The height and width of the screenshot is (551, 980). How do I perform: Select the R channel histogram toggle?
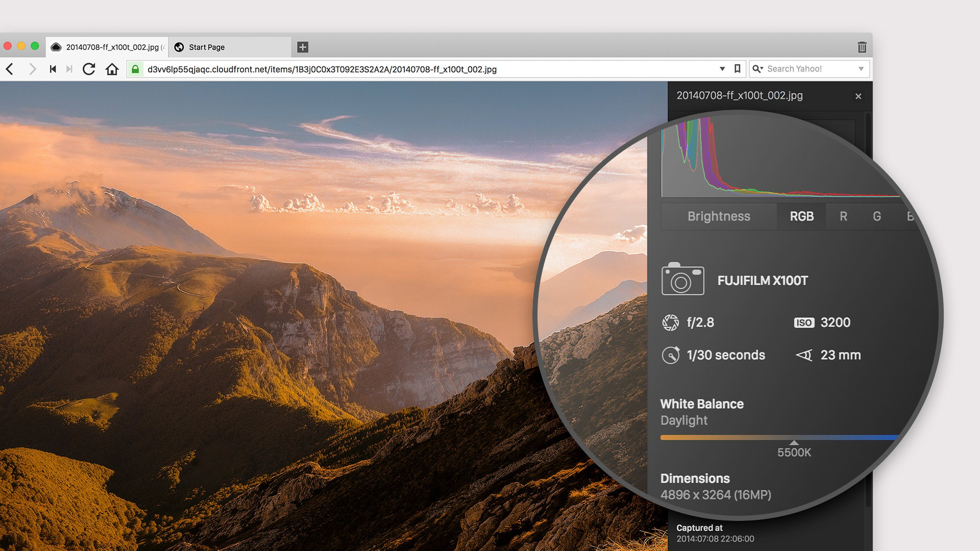(843, 216)
